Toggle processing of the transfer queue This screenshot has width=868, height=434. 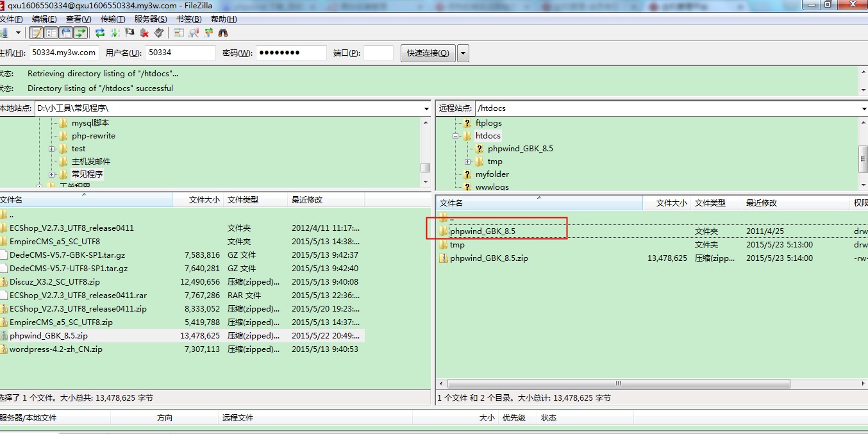point(115,33)
